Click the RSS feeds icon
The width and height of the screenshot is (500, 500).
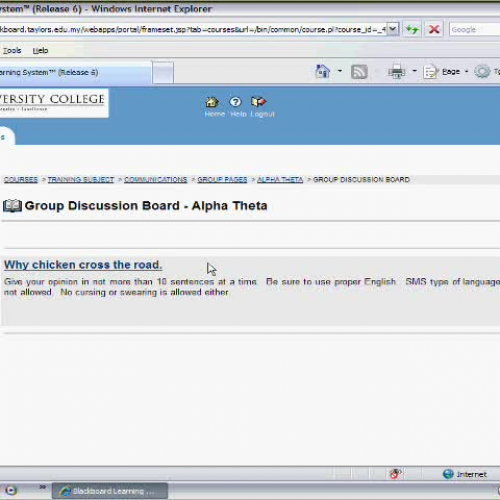click(359, 72)
